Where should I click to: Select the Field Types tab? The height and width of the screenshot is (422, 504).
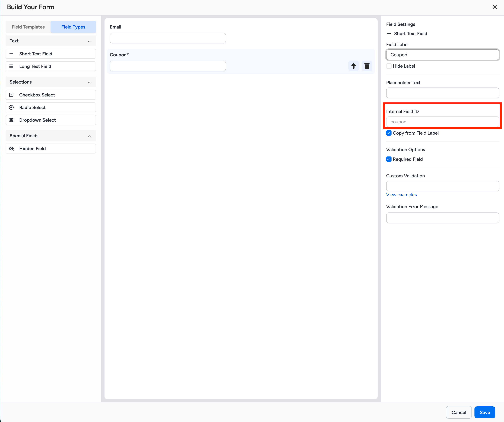[73, 27]
